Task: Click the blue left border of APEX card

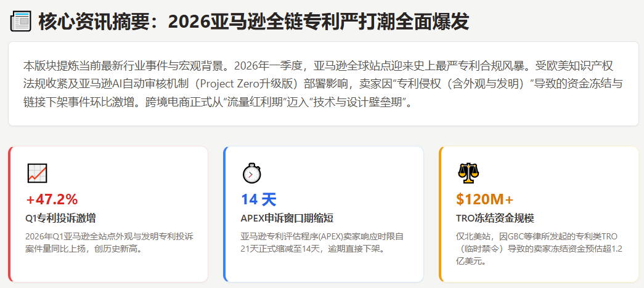Action: click(225, 214)
